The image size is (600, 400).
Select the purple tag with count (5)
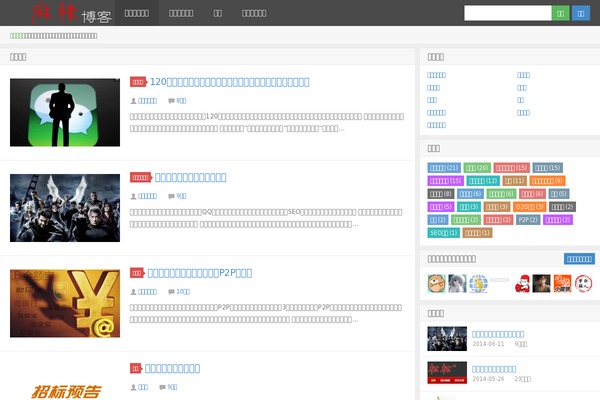(441, 207)
